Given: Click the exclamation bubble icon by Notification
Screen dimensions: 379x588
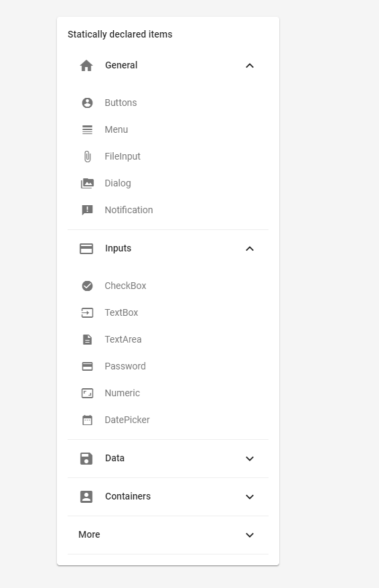Looking at the screenshot, I should (x=87, y=210).
